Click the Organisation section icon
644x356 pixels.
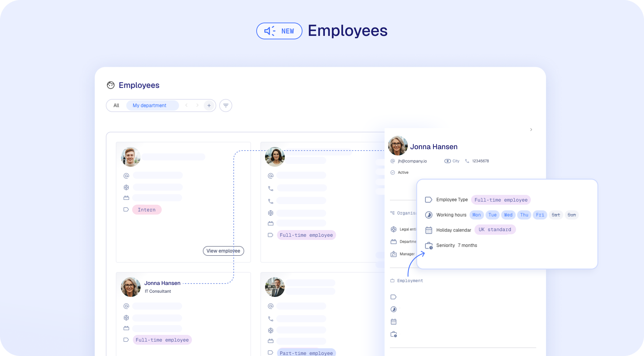click(x=392, y=213)
